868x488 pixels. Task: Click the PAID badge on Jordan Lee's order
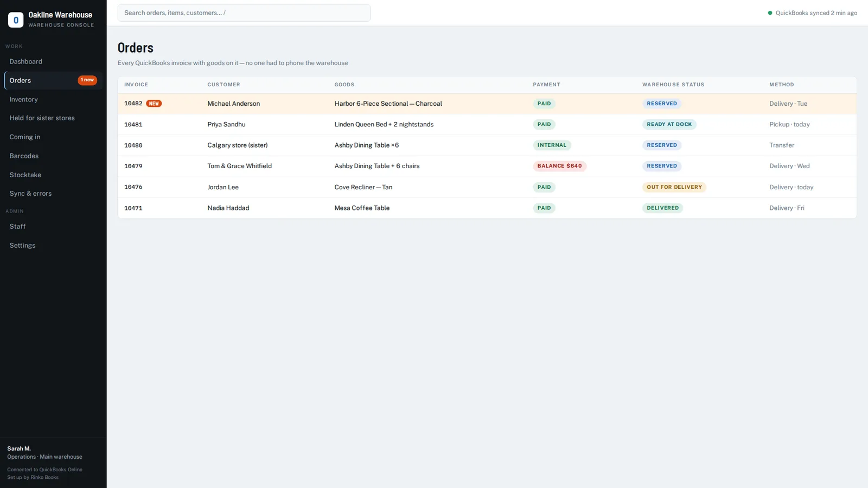tap(544, 187)
